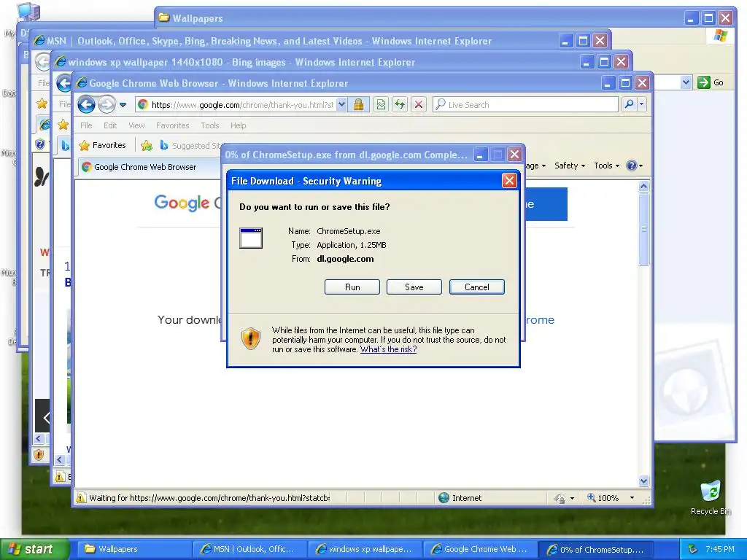Open the Safety command bar dropdown
Image resolution: width=747 pixels, height=560 pixels.
(x=570, y=166)
